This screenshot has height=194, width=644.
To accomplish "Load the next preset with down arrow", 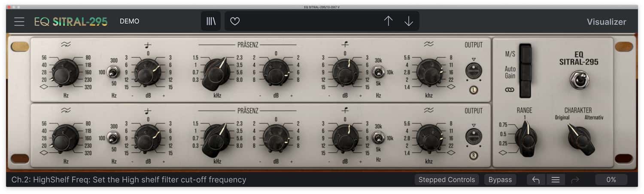I will point(409,21).
